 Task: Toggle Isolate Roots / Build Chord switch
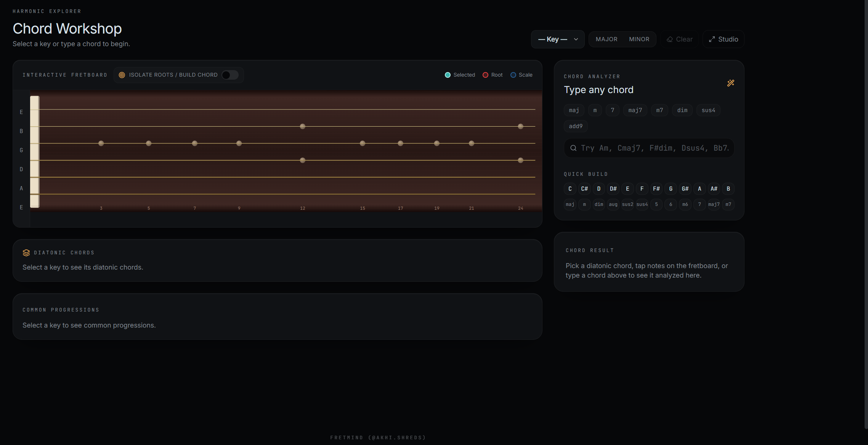[x=230, y=75]
